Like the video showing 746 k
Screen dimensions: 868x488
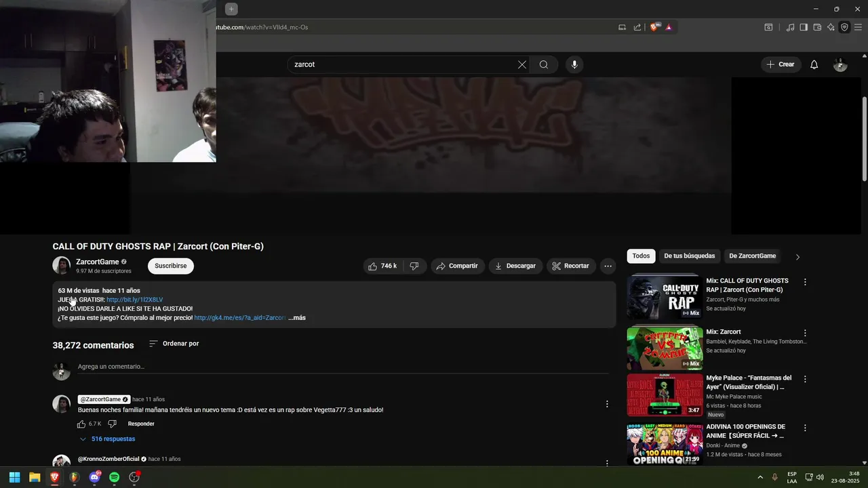[382, 266]
